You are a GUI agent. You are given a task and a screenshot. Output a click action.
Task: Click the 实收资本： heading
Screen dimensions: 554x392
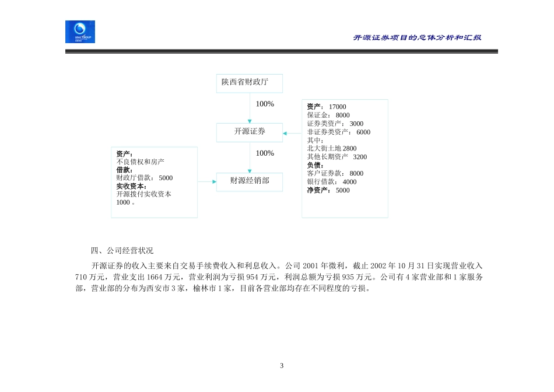(x=131, y=186)
